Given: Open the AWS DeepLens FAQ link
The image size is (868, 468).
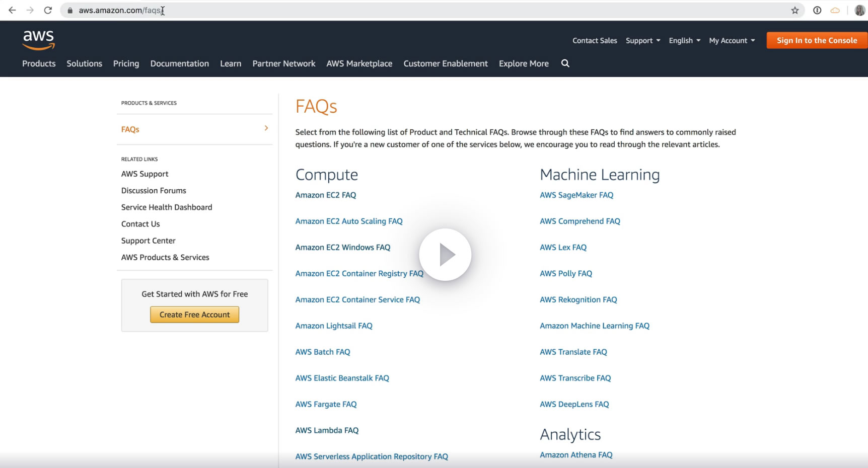Looking at the screenshot, I should tap(574, 404).
